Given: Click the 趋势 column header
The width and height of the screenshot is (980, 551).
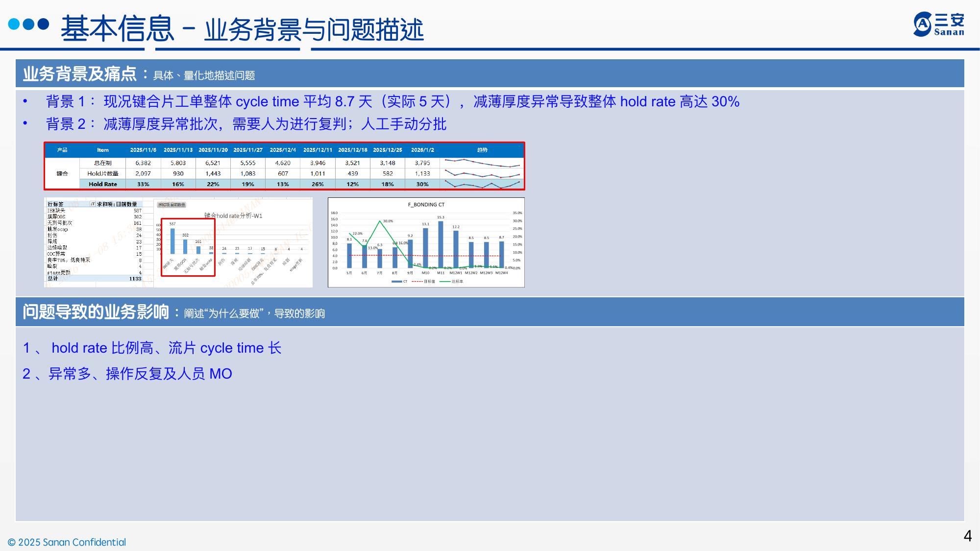Looking at the screenshot, I should pos(482,150).
